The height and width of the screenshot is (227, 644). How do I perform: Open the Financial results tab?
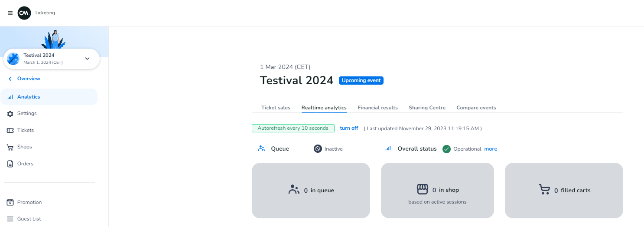377,108
